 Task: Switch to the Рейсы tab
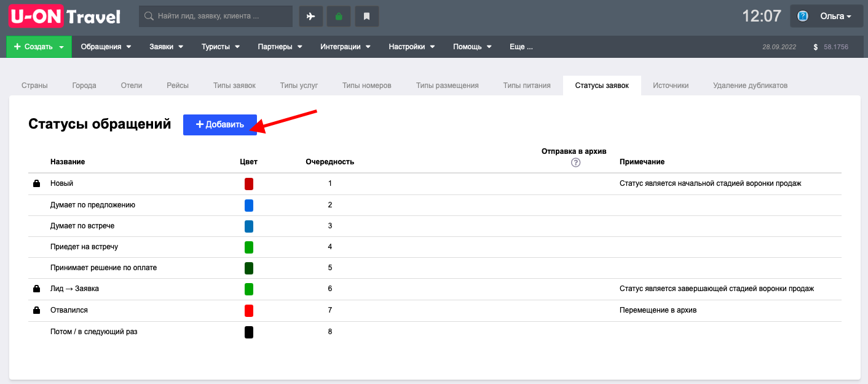(178, 86)
